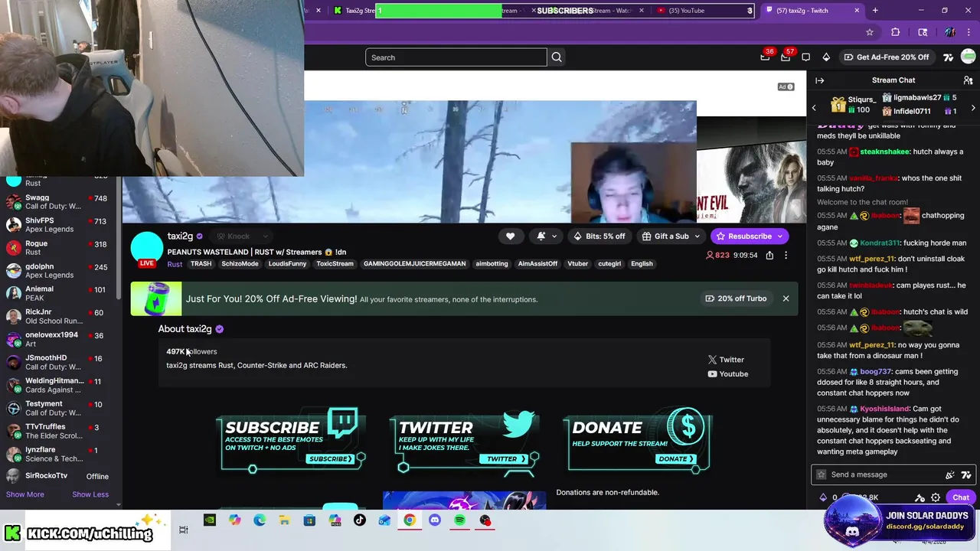The height and width of the screenshot is (551, 980).
Task: Open NVIDIA app from the taskbar
Action: click(x=209, y=520)
